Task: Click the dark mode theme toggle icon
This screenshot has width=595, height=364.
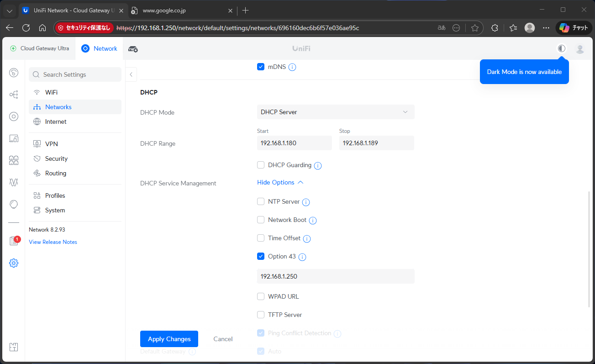Action: click(x=562, y=48)
